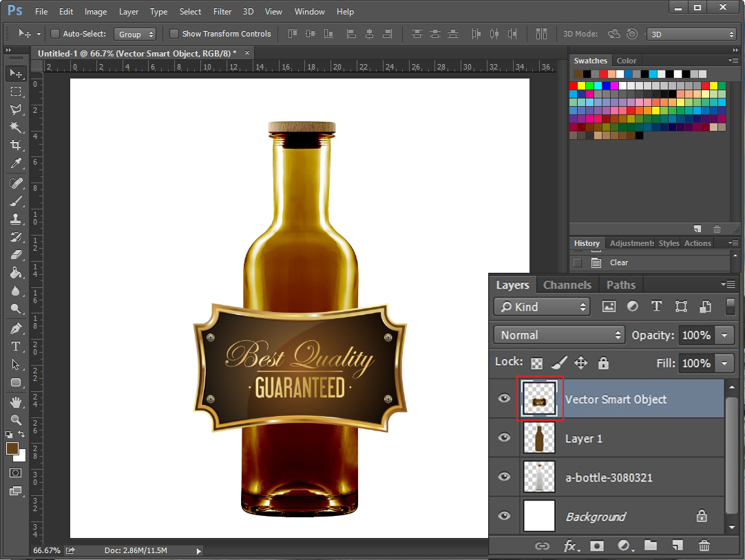This screenshot has height=560, width=745.
Task: Switch to the Adjustments tab
Action: [x=632, y=243]
